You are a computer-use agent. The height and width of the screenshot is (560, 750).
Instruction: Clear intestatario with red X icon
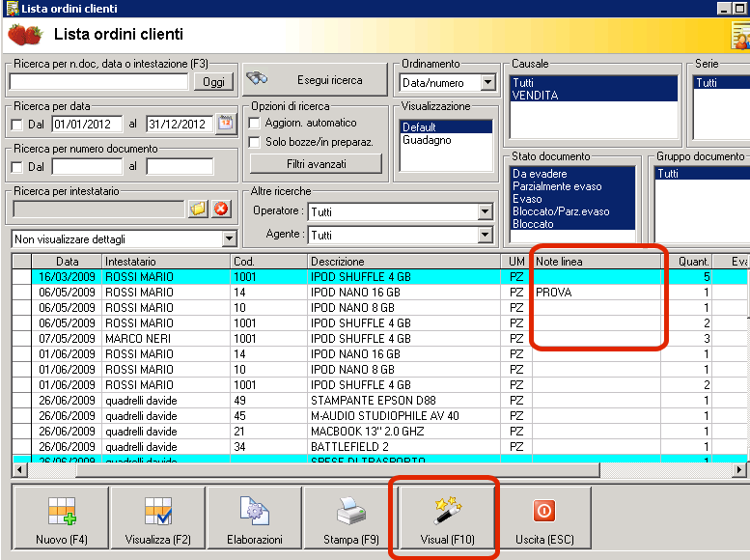coord(221,209)
